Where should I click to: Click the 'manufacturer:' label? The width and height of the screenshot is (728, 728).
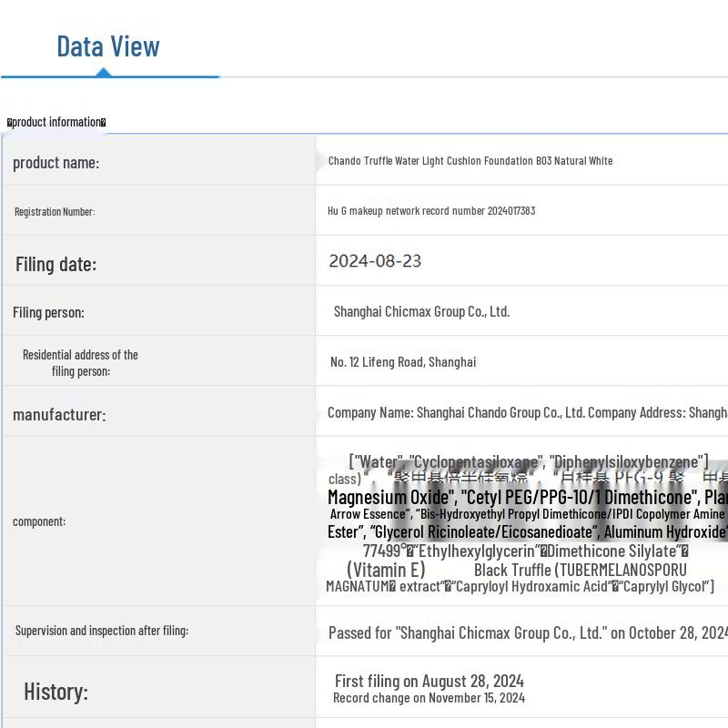59,415
